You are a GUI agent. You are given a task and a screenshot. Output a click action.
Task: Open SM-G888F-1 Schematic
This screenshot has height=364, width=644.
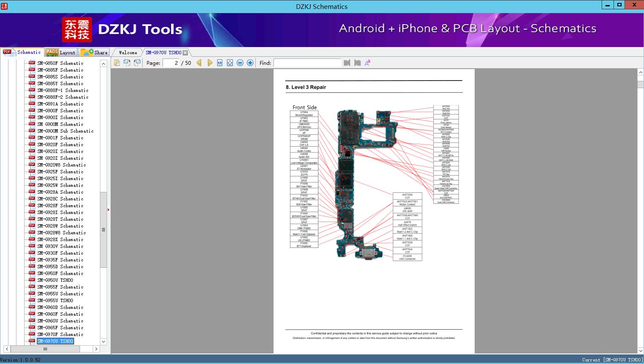point(63,90)
